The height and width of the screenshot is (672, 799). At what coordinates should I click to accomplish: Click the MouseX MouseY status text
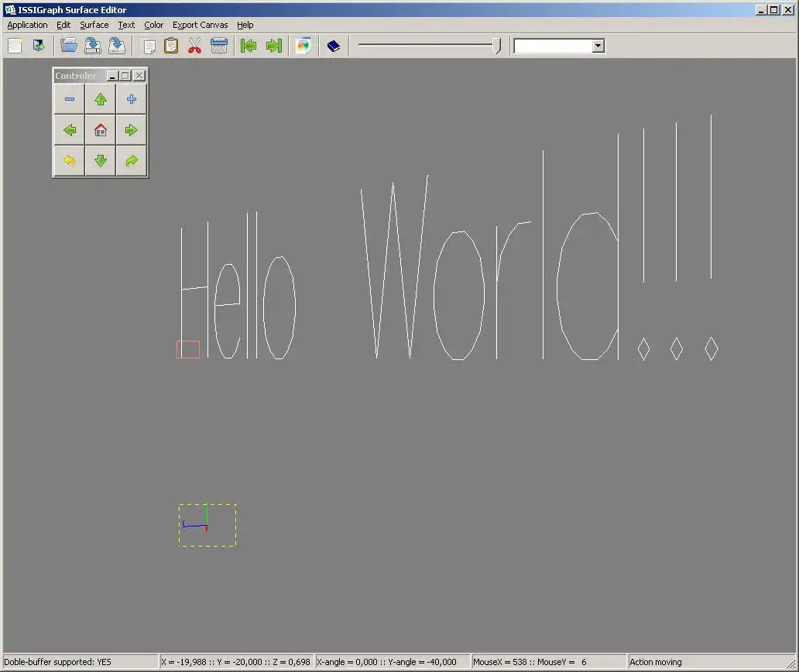pos(530,662)
